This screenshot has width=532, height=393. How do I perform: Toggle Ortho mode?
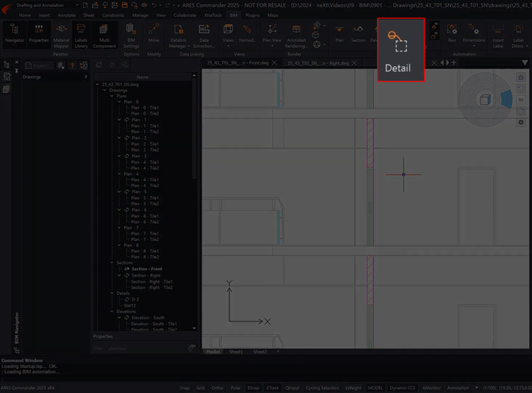click(217, 388)
